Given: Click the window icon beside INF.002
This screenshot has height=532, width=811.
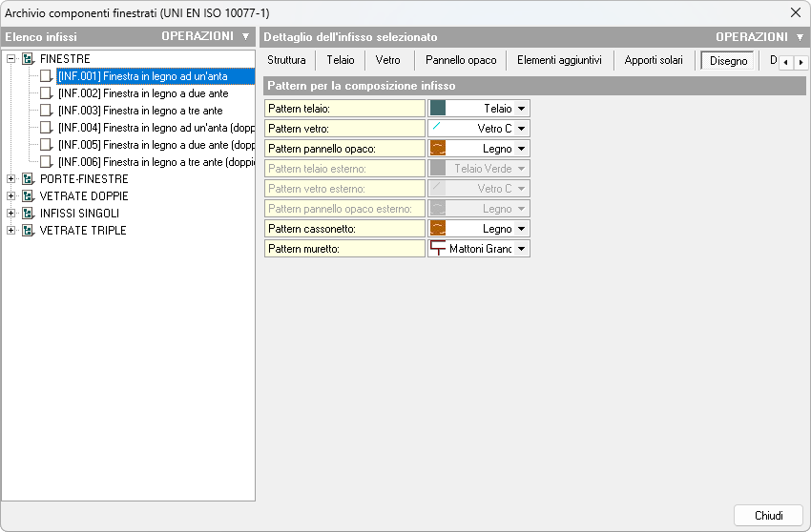Looking at the screenshot, I should point(46,93).
